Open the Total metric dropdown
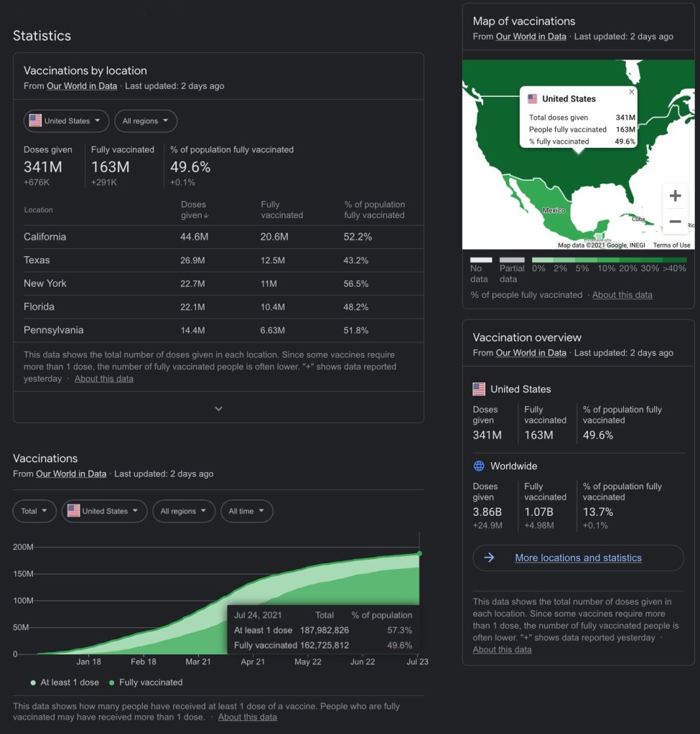The width and height of the screenshot is (700, 734). click(34, 511)
